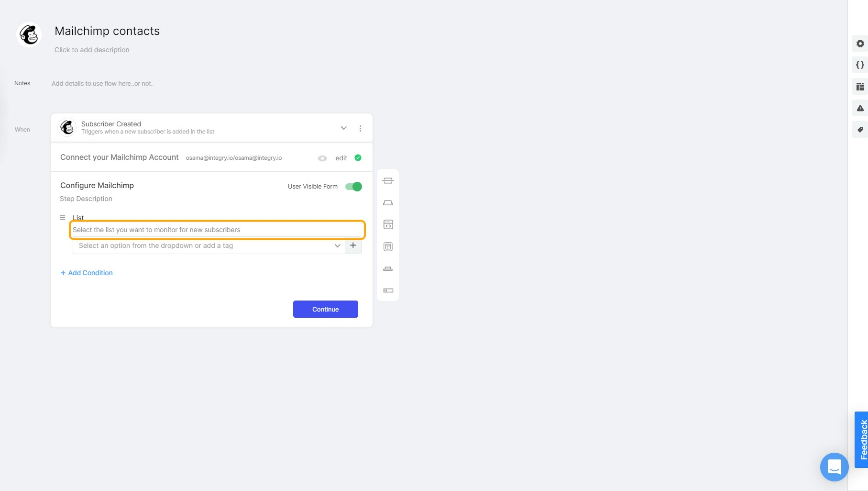Click Subscriber Created trigger title

(111, 124)
